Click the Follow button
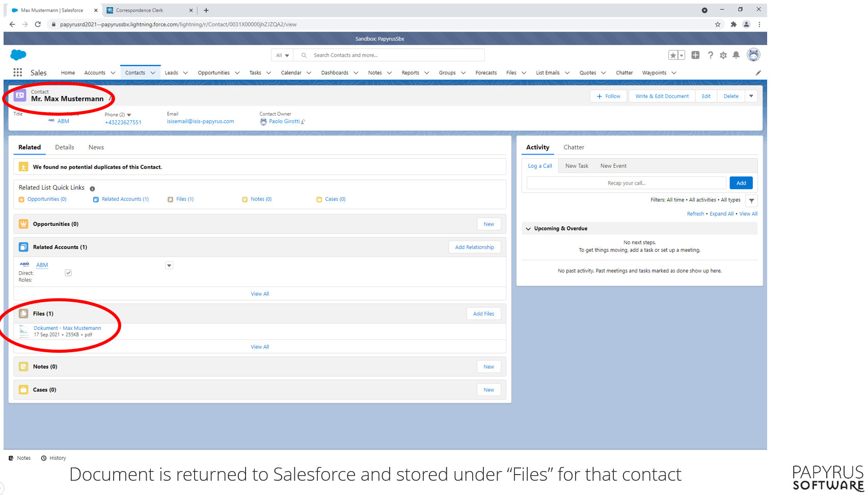Screen dimensions: 868x495 click(609, 96)
